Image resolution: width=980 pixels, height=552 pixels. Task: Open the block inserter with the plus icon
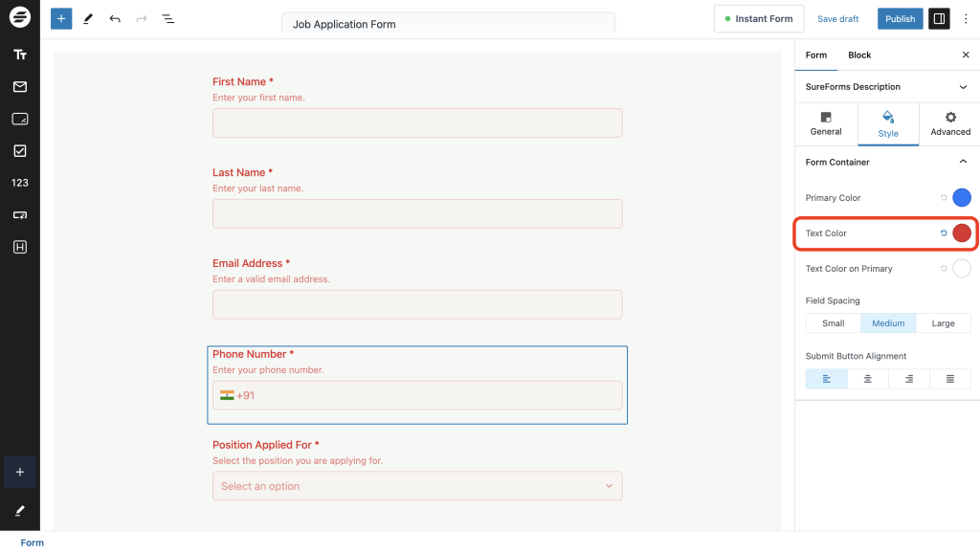pos(60,18)
